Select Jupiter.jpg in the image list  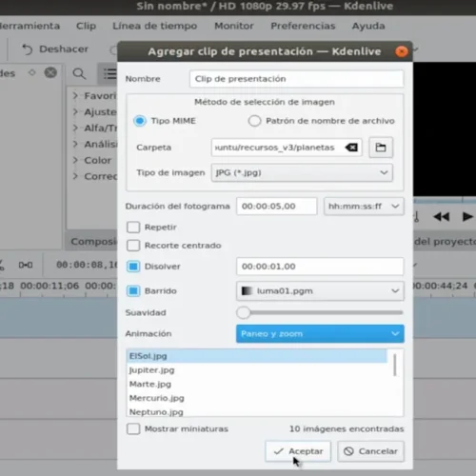[x=257, y=370]
